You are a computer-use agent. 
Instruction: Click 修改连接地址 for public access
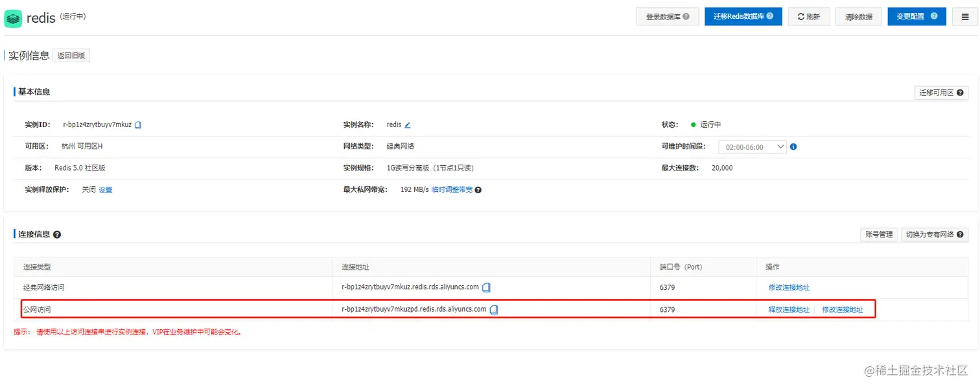pyautogui.click(x=843, y=310)
